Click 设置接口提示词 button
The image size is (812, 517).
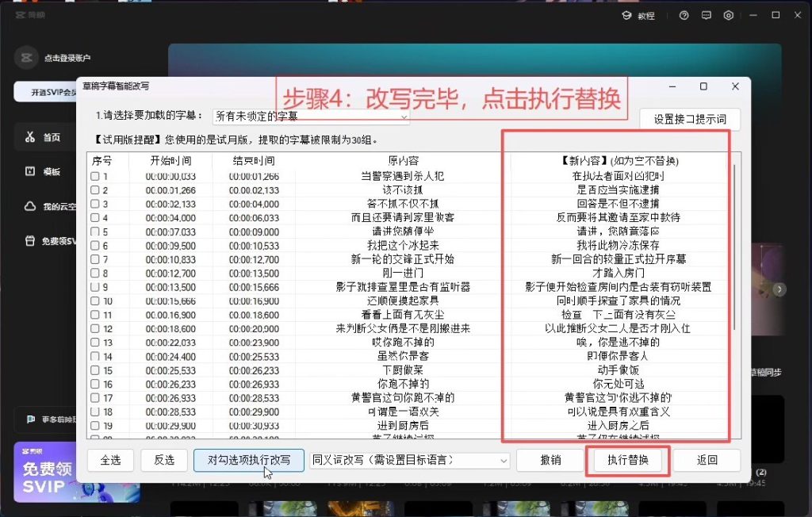[x=690, y=119]
